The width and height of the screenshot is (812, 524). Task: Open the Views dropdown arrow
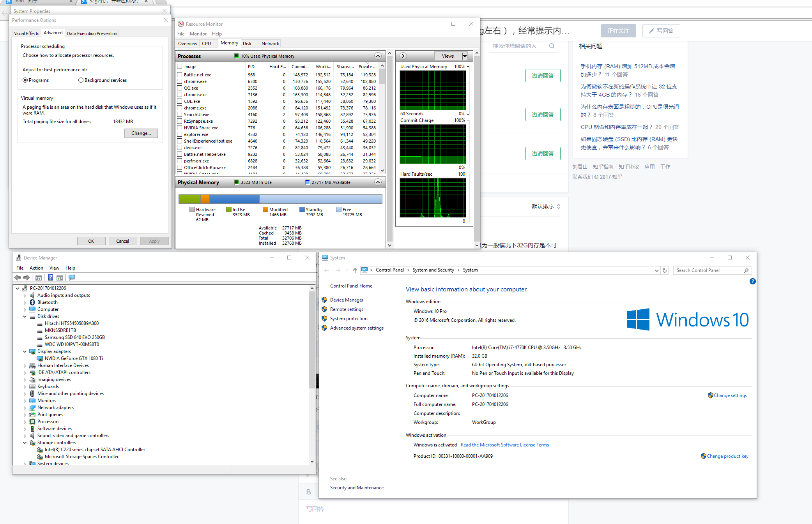tap(464, 56)
